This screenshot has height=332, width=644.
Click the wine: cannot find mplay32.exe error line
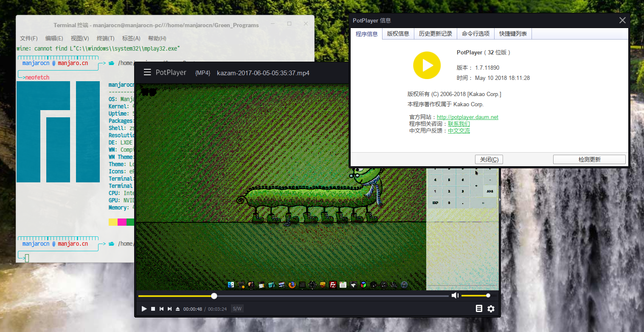click(x=98, y=48)
